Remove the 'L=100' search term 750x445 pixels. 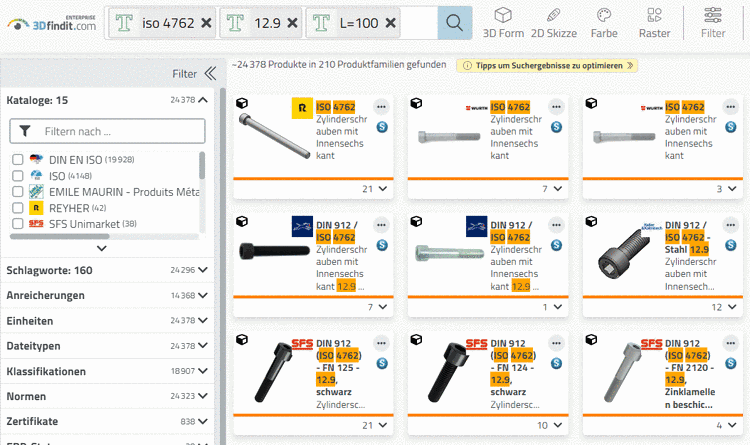tap(391, 23)
